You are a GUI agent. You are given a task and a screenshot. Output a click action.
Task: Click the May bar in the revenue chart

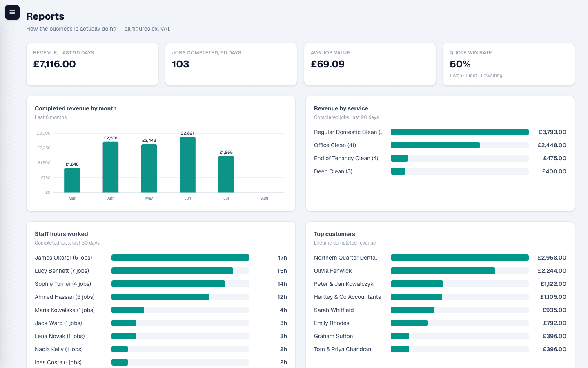(149, 168)
